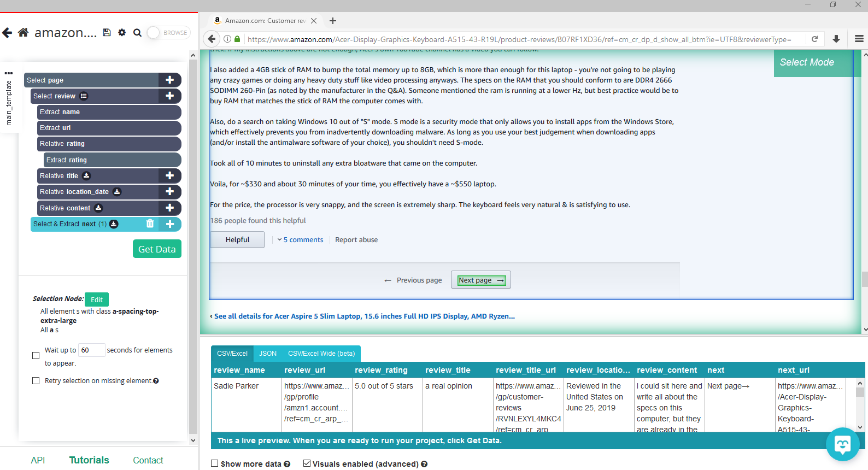Screen dimensions: 868x470
Task: Select the Extract rating command
Action: pos(113,160)
